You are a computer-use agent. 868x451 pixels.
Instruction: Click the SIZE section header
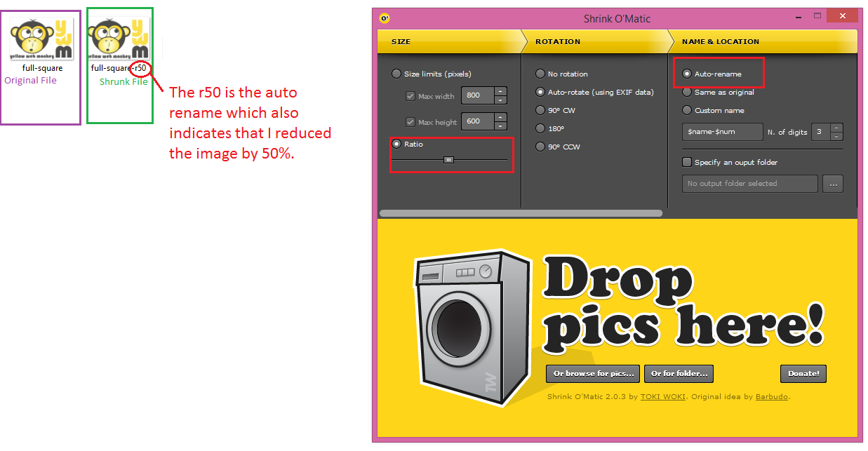pos(401,42)
